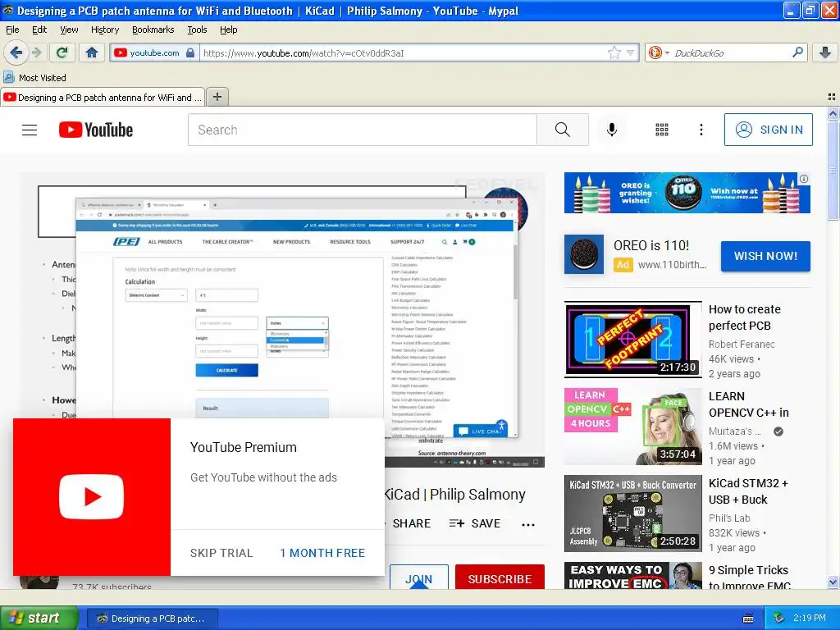Viewport: 840px width, 630px height.
Task: Click the WISH NOW! ad button
Action: click(x=765, y=256)
